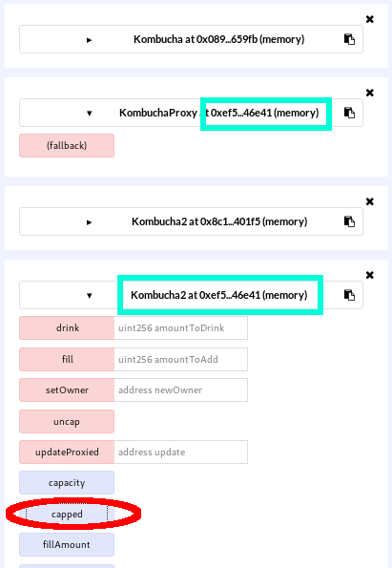392x568 pixels.
Task: Expand Kombucha at 0x089...659fb contract
Action: click(89, 40)
